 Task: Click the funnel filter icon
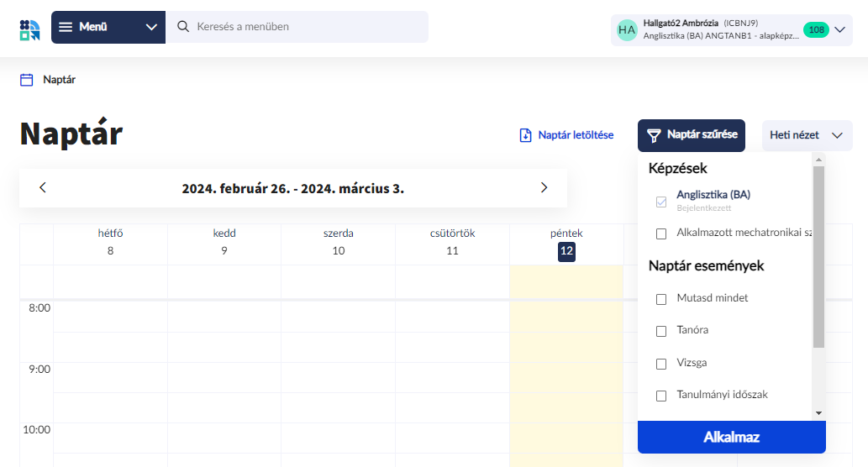click(x=654, y=135)
